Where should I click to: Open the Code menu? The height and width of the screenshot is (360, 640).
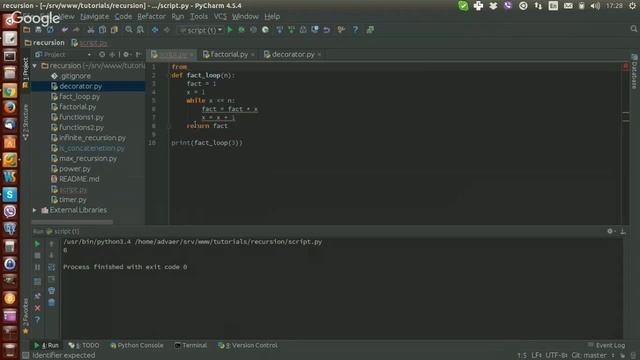123,16
